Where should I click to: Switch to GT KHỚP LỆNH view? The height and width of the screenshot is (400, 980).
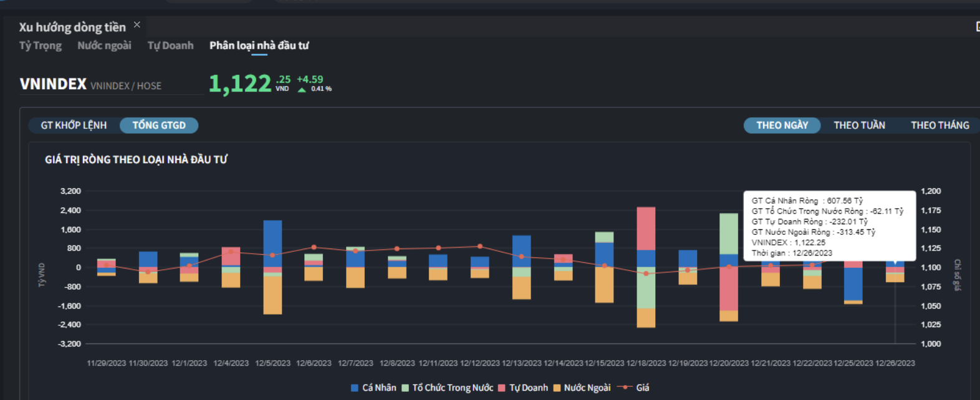[x=74, y=125]
